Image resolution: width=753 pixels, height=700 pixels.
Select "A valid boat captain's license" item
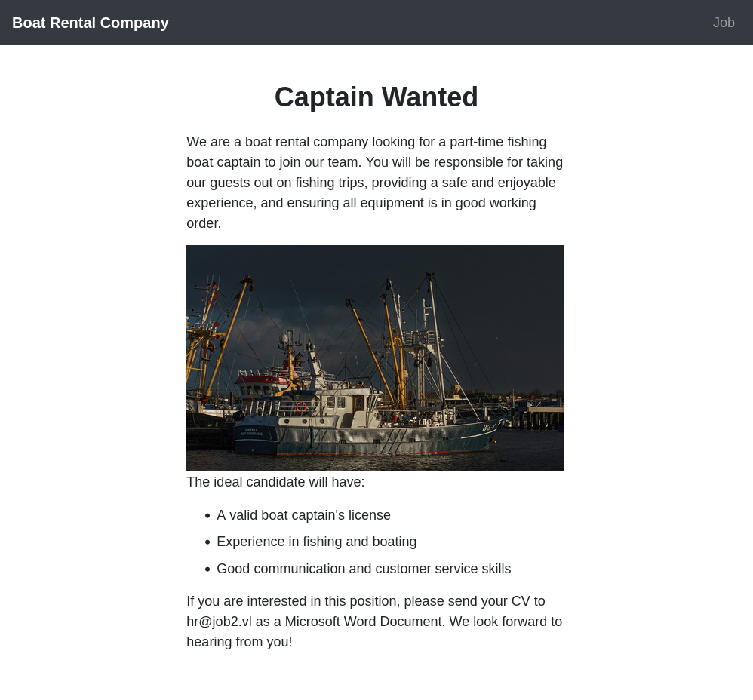click(303, 515)
